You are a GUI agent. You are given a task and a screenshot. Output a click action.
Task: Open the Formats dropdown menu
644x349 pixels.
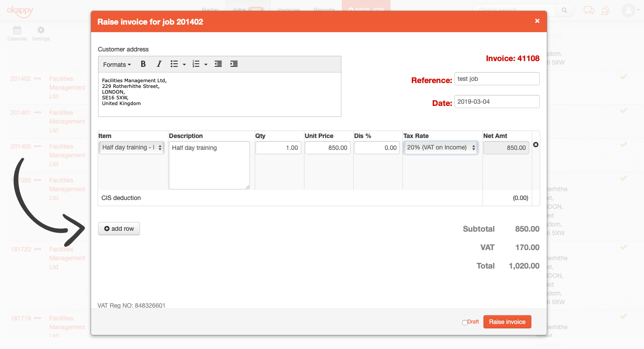pyautogui.click(x=117, y=65)
